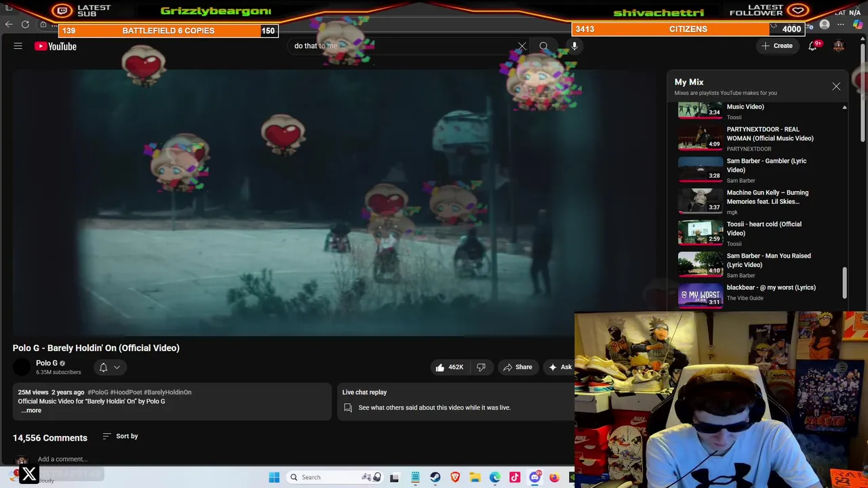
Task: Open the subscription notification bell dropdown
Action: click(x=110, y=367)
